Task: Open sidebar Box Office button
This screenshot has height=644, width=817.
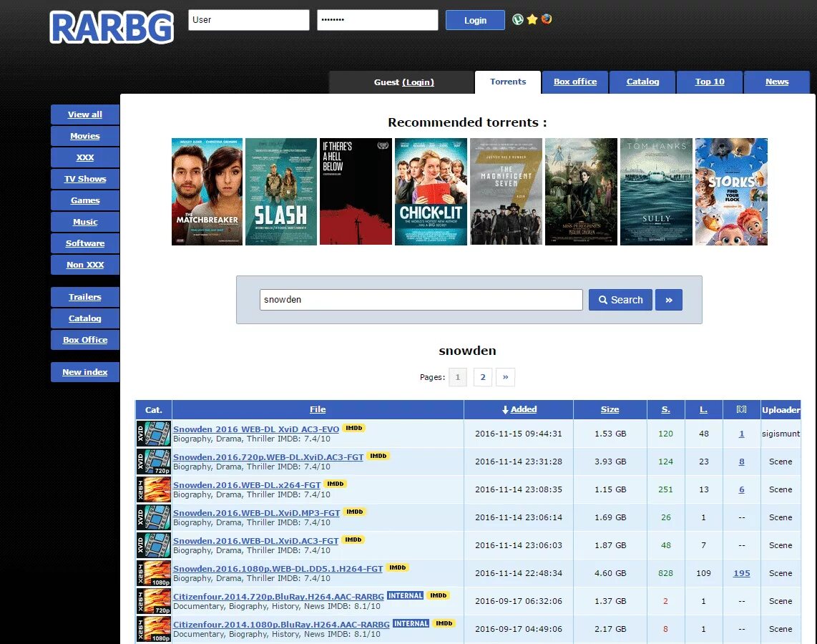Action: 85,340
